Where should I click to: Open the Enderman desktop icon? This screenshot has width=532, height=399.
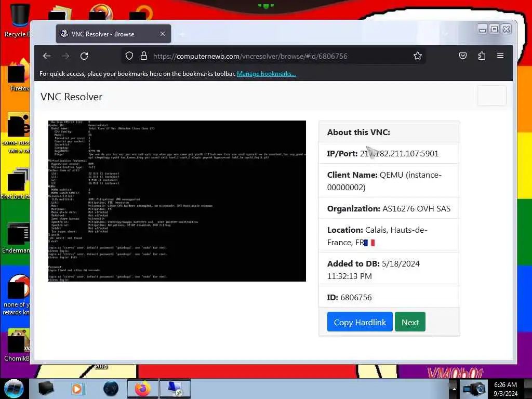click(x=16, y=237)
